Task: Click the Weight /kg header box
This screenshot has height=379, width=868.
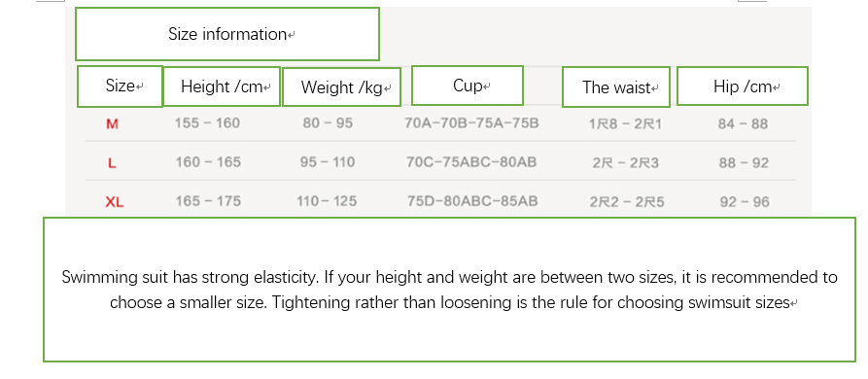Action: tap(341, 86)
